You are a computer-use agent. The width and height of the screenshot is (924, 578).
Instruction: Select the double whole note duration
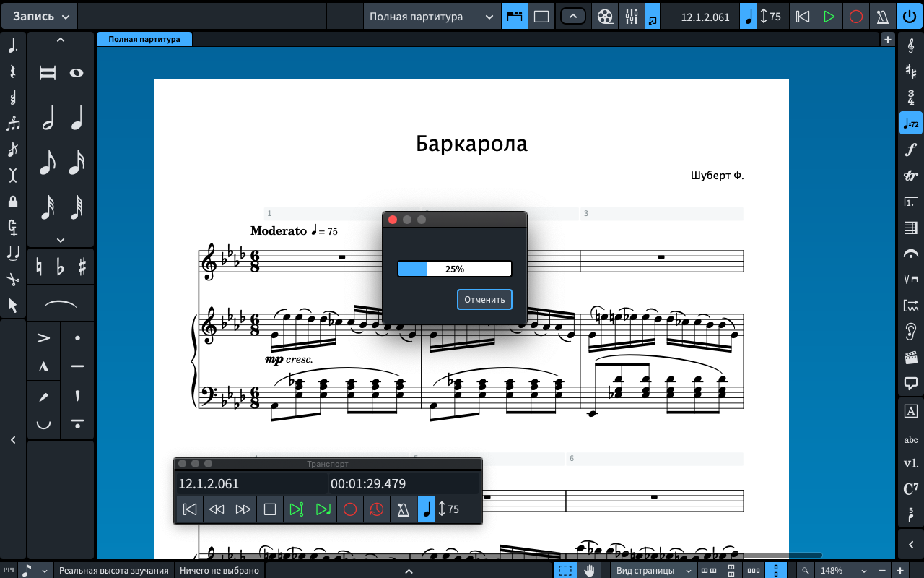[x=48, y=73]
